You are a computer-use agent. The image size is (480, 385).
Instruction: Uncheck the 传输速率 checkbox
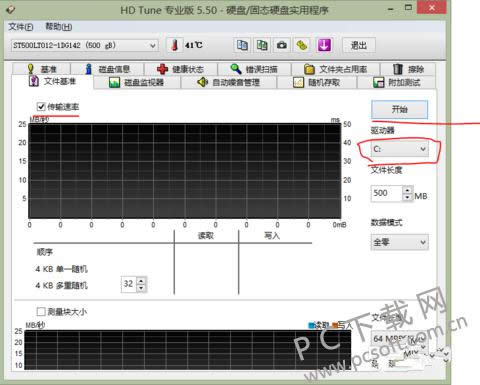[x=41, y=107]
